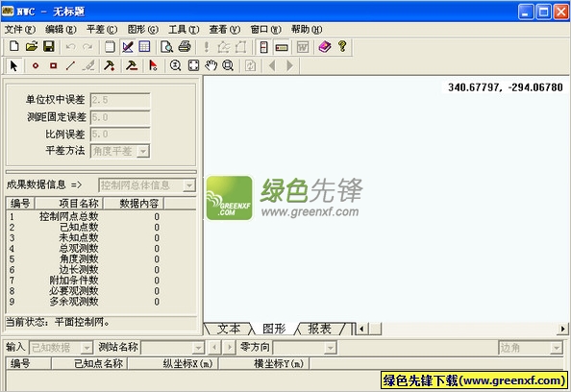Switch to the 文本 tab

coord(229,329)
